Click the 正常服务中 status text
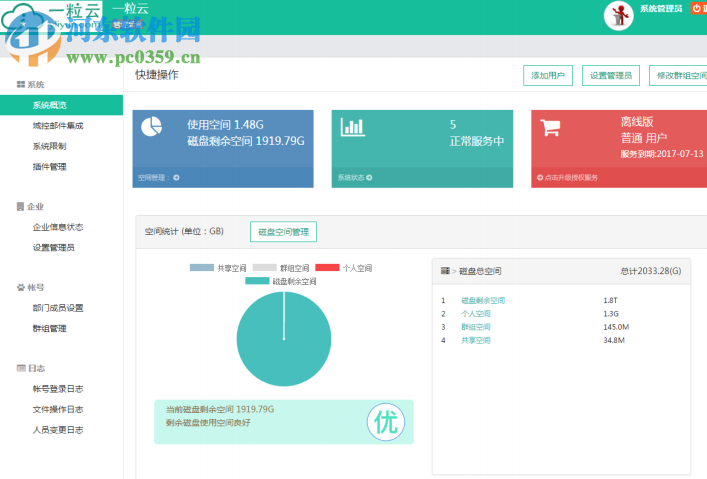Image resolution: width=707 pixels, height=479 pixels. tap(477, 141)
